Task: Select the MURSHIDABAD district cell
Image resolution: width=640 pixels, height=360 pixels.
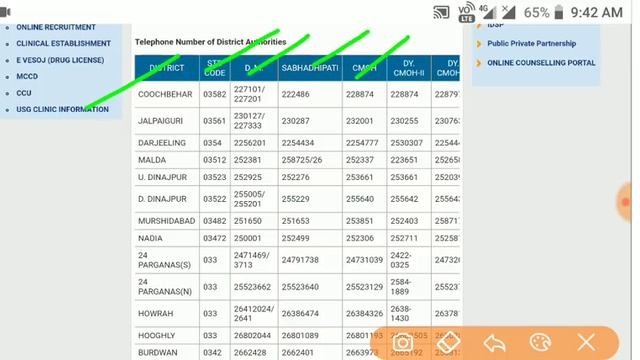Action: (x=167, y=221)
